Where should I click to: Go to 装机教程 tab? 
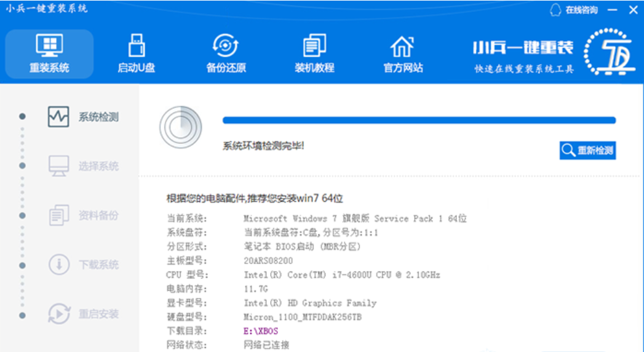click(x=314, y=54)
